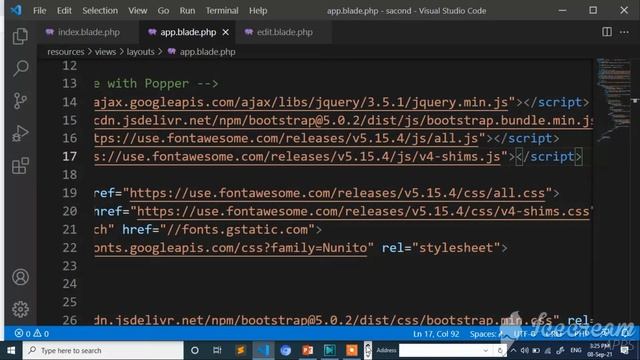Open Sublime Text from the taskbar
Image resolution: width=640 pixels, height=360 pixels.
pos(240,350)
